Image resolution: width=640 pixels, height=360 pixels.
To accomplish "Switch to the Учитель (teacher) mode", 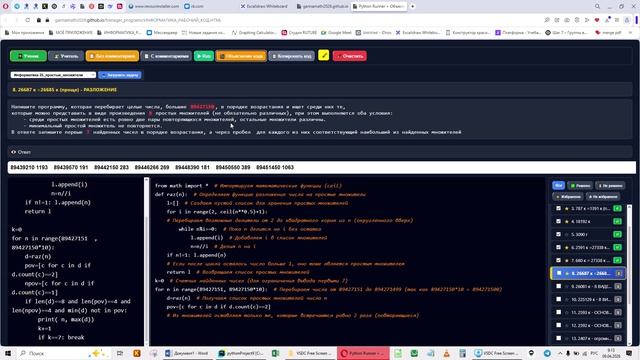I will (66, 56).
